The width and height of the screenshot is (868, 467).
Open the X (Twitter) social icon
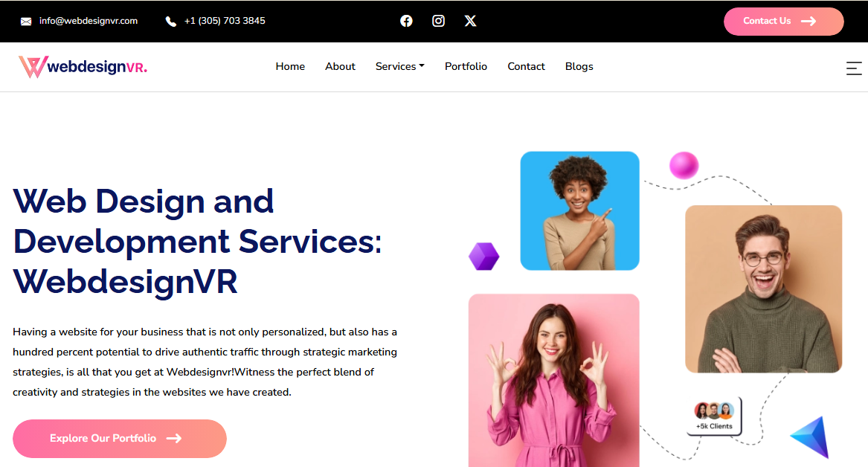[471, 21]
